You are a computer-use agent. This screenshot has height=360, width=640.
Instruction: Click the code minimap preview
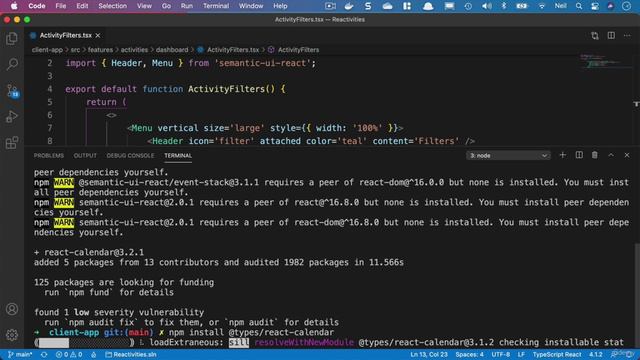(606, 61)
